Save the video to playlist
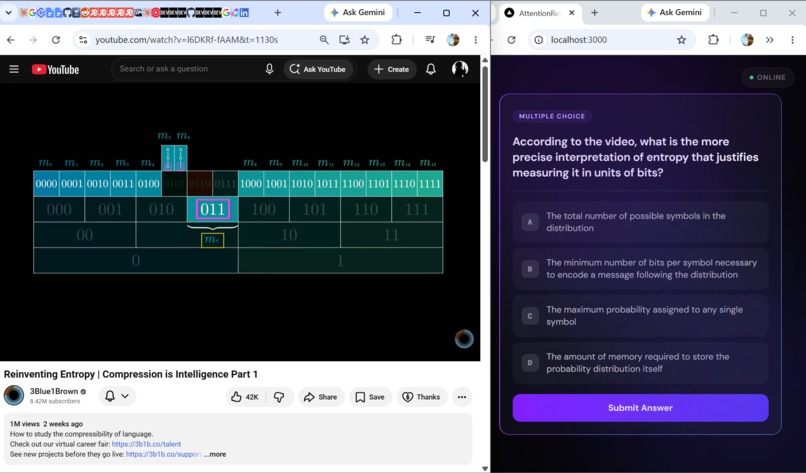This screenshot has height=473, width=806. point(370,397)
